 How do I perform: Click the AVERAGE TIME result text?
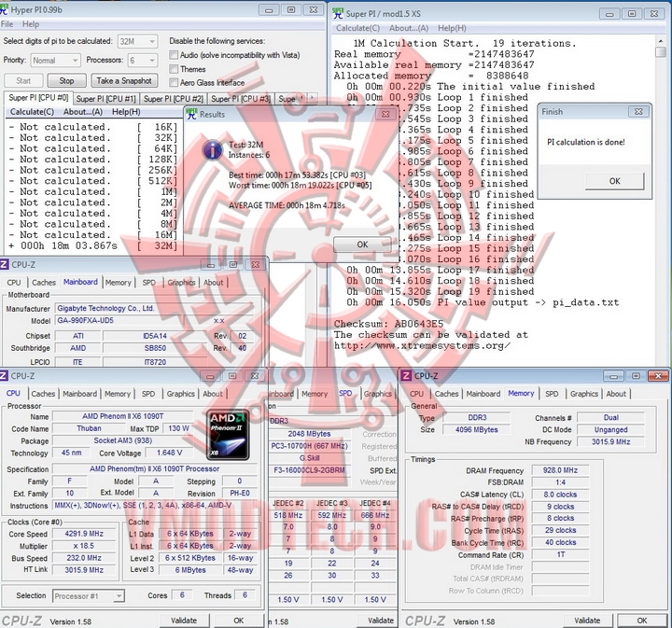(287, 205)
